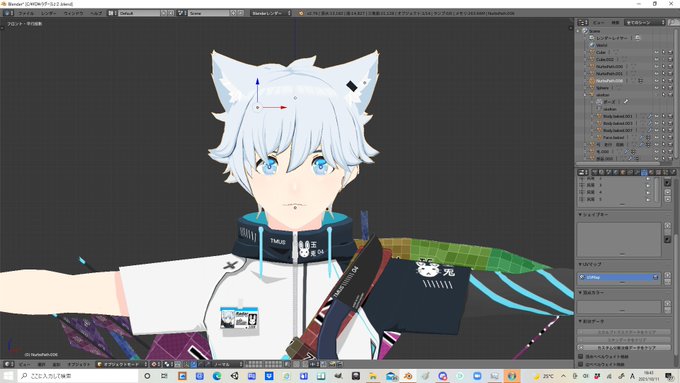Collapse the skelton tree in outliner
Image resolution: width=680 pixels, height=383 pixels.
click(x=585, y=95)
